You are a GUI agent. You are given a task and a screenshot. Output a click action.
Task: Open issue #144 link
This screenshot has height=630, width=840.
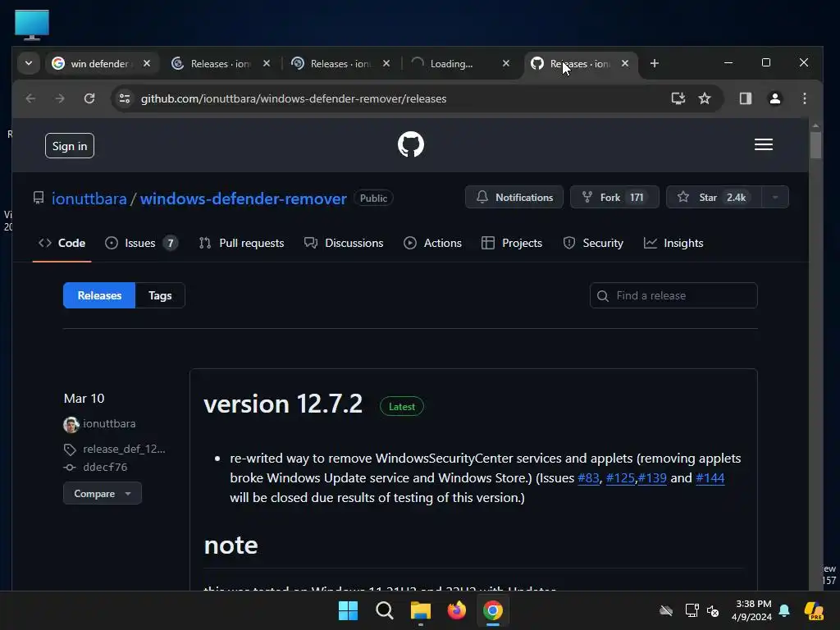[x=710, y=478]
